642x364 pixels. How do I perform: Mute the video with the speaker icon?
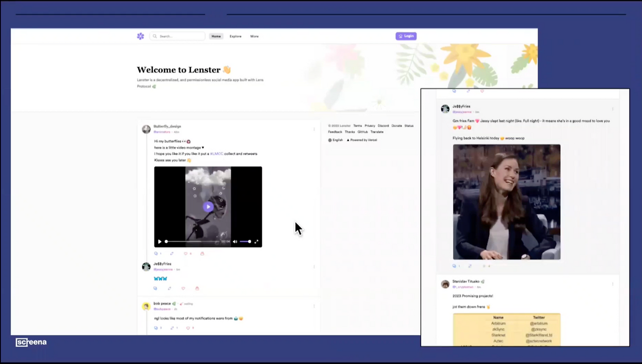(x=235, y=242)
